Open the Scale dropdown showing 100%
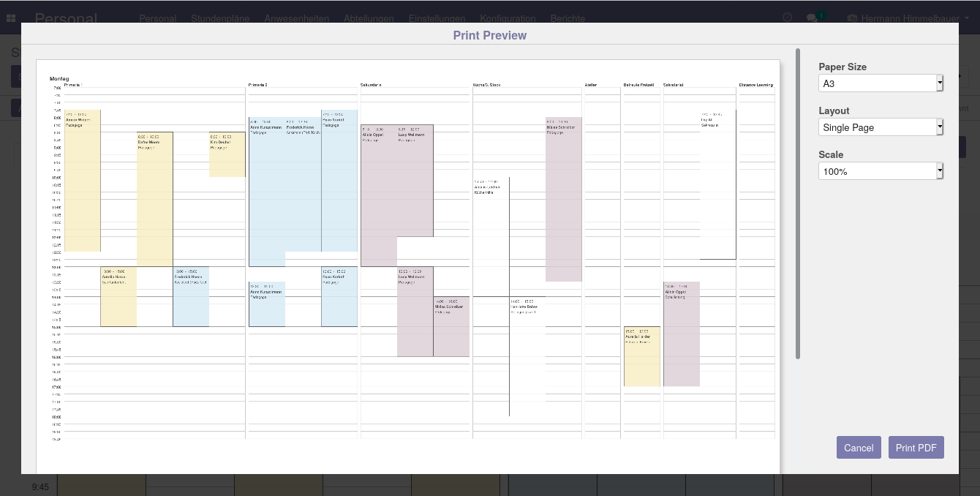 click(x=881, y=171)
